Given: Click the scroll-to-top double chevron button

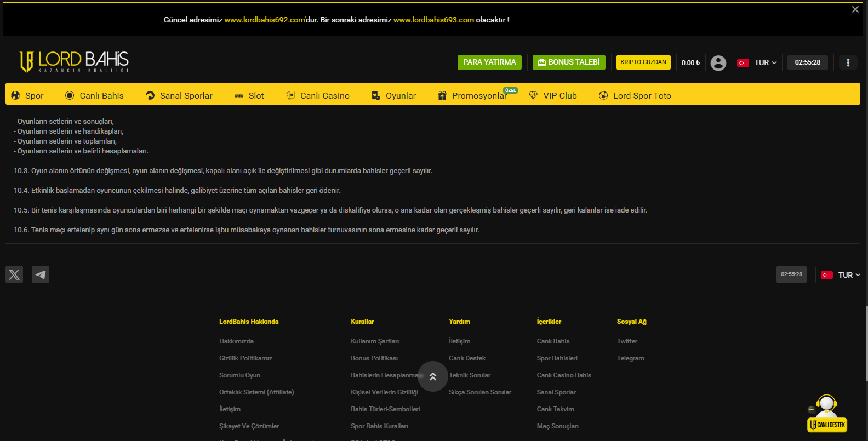Looking at the screenshot, I should [x=433, y=376].
